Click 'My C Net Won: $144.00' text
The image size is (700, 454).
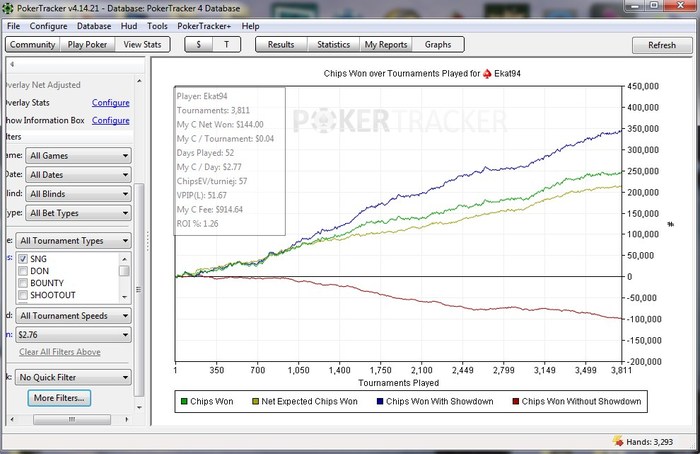(220, 125)
